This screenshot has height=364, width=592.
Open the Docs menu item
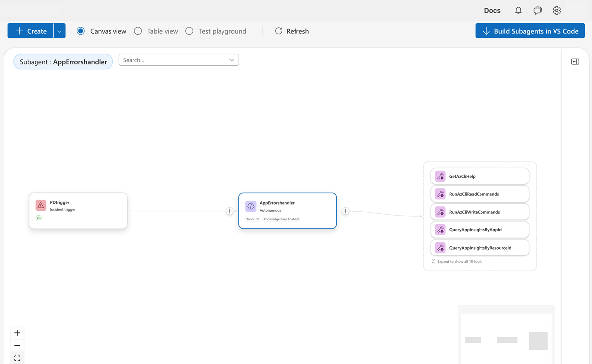[492, 10]
